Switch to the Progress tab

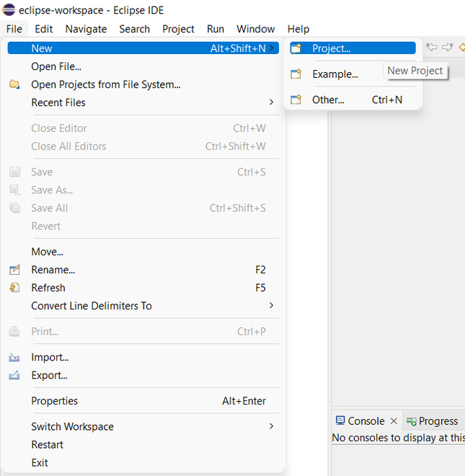pos(438,421)
